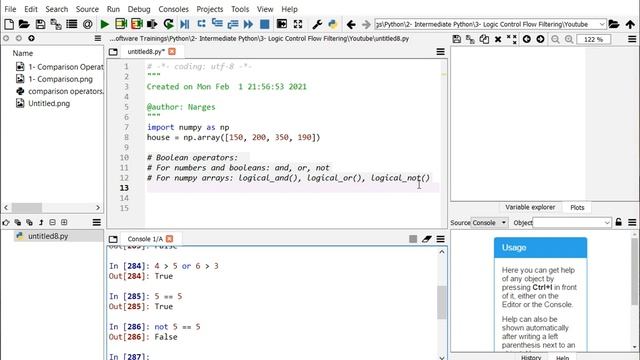Click the 122 % zoom field
Image resolution: width=640 pixels, height=360 pixels.
593,40
